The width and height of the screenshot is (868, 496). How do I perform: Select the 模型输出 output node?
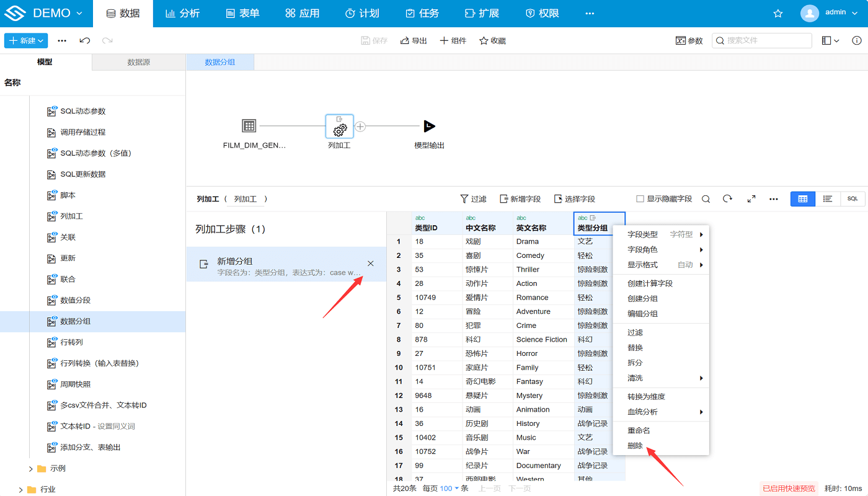coord(429,126)
